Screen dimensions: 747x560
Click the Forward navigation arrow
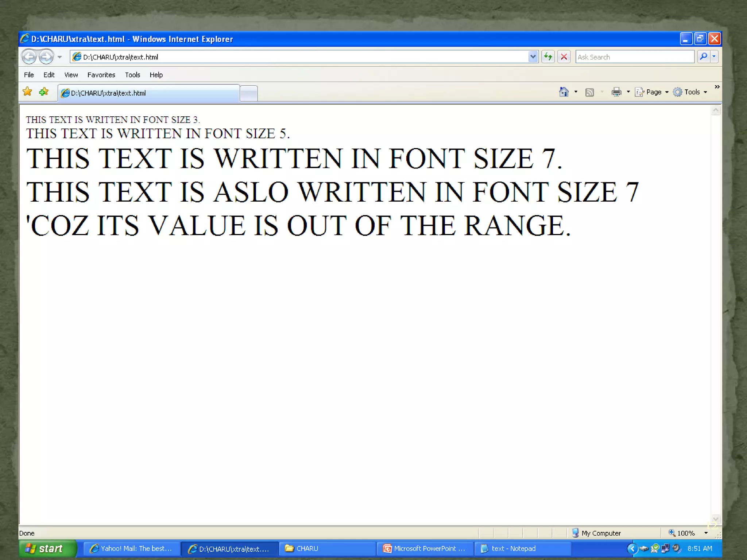point(46,57)
